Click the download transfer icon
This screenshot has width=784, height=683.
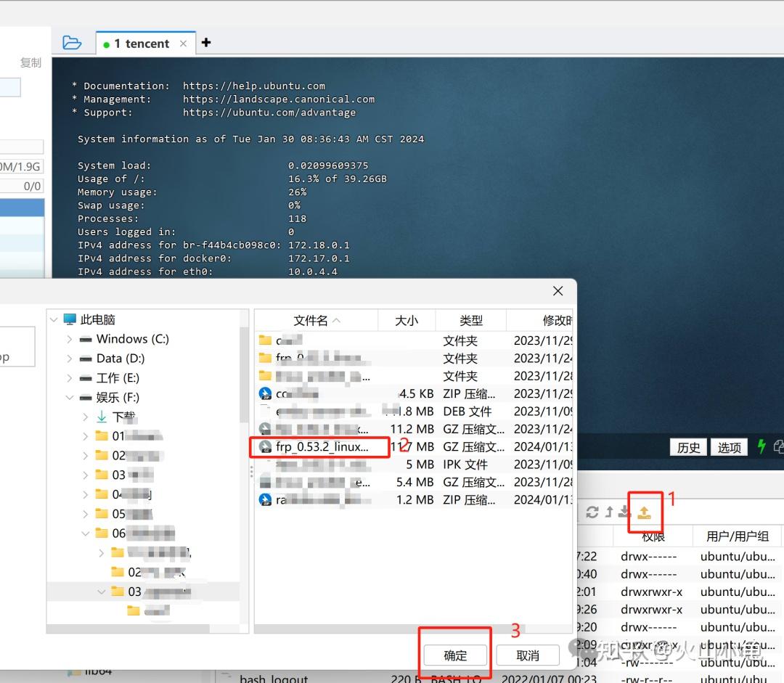pyautogui.click(x=622, y=512)
